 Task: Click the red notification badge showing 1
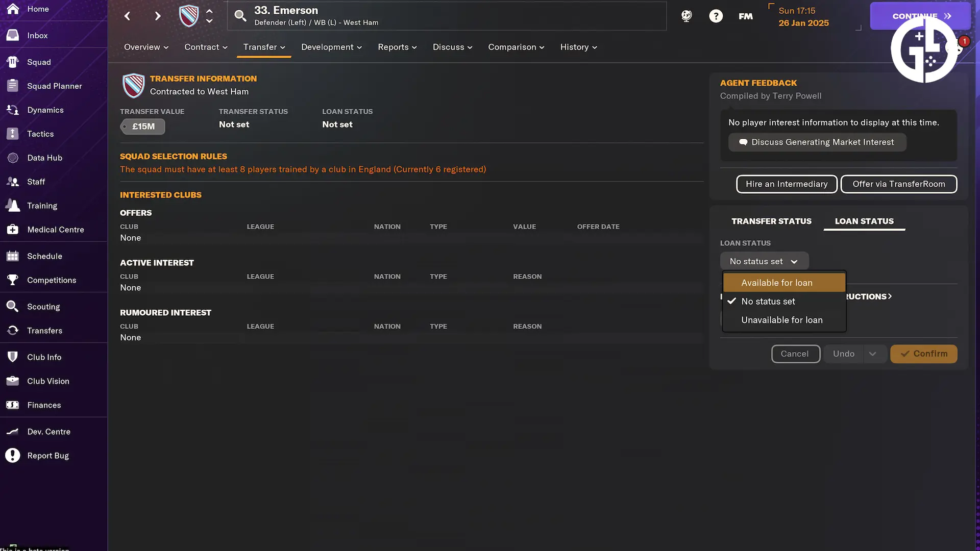964,40
